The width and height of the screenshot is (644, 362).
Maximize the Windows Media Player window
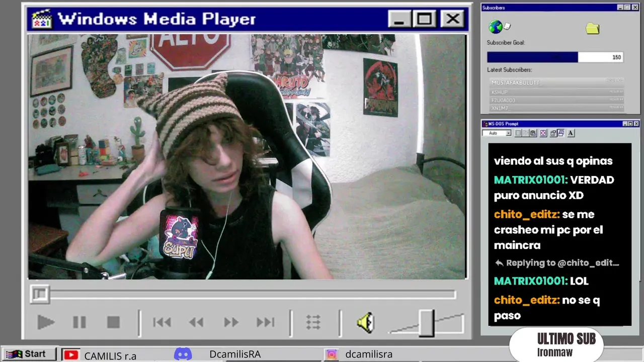coord(425,19)
